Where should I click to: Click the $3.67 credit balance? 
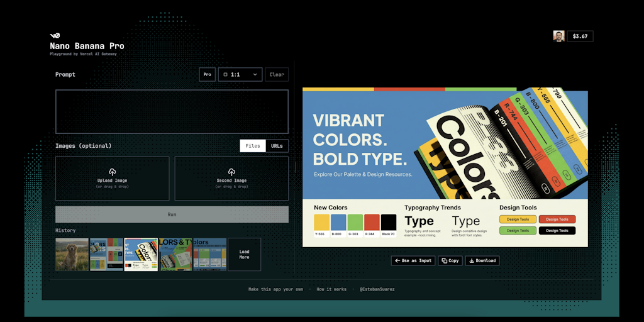point(580,36)
